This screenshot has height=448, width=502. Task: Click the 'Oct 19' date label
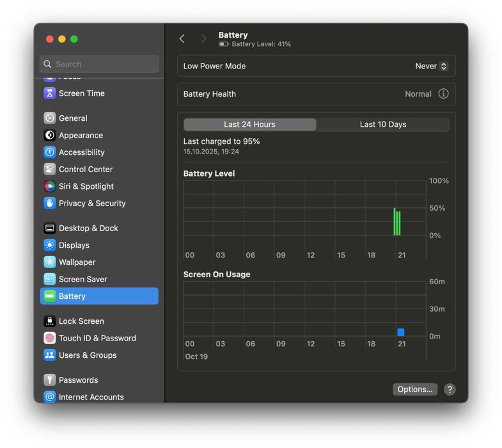pyautogui.click(x=196, y=356)
